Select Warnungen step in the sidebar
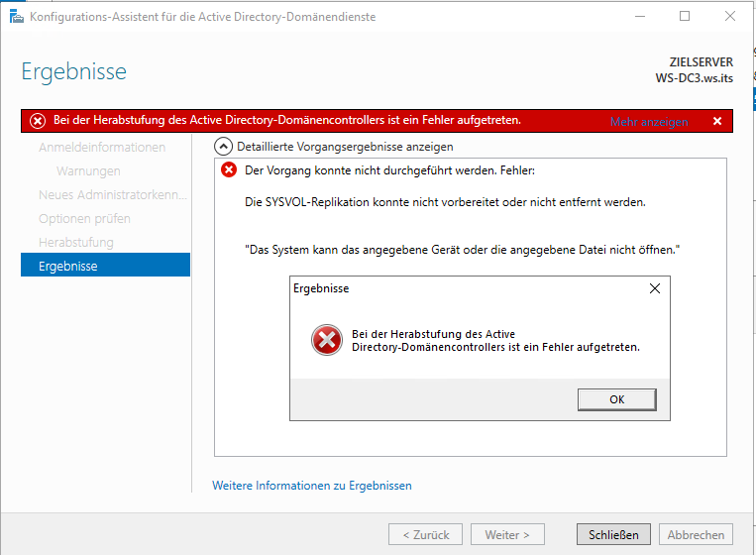The image size is (756, 555). (x=88, y=171)
